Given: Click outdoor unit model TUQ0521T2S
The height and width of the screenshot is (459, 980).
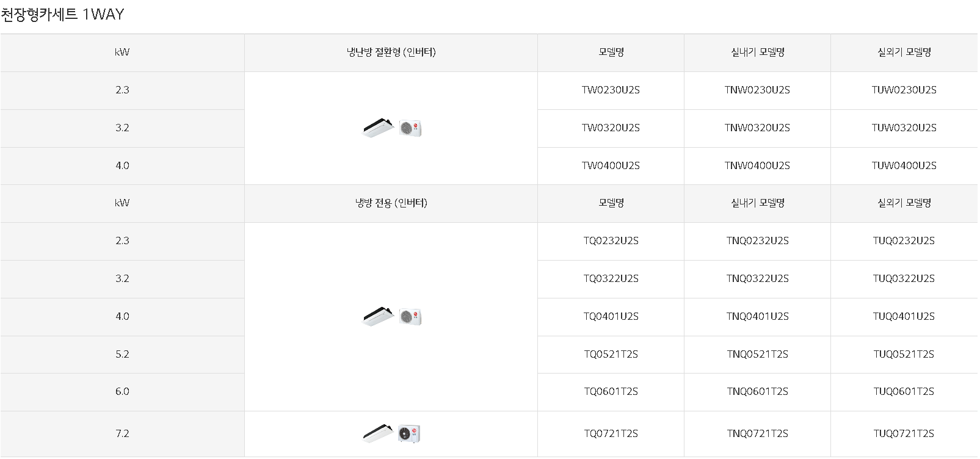Looking at the screenshot, I should click(x=904, y=355).
